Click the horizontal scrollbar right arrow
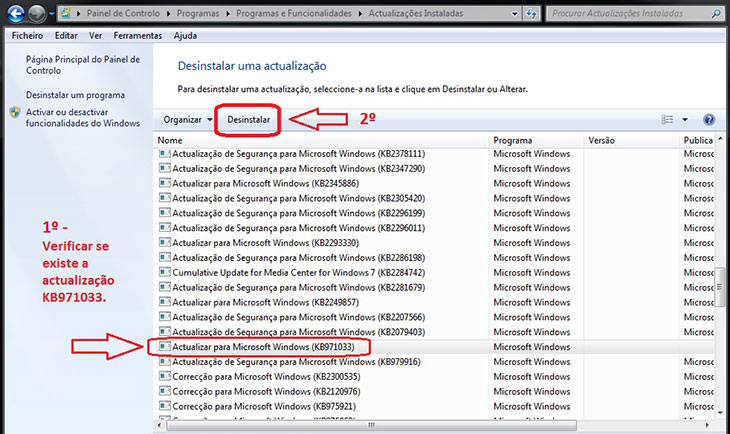The image size is (730, 434). coord(707,425)
